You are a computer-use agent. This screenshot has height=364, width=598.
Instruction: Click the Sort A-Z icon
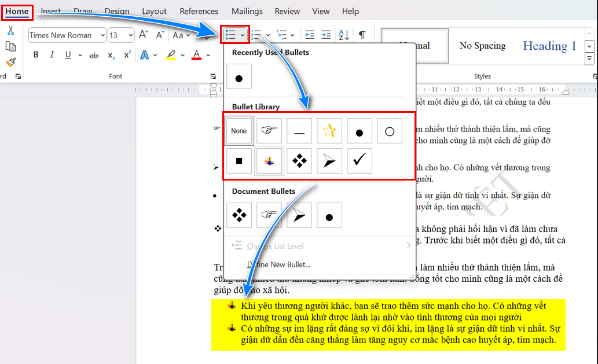(344, 35)
